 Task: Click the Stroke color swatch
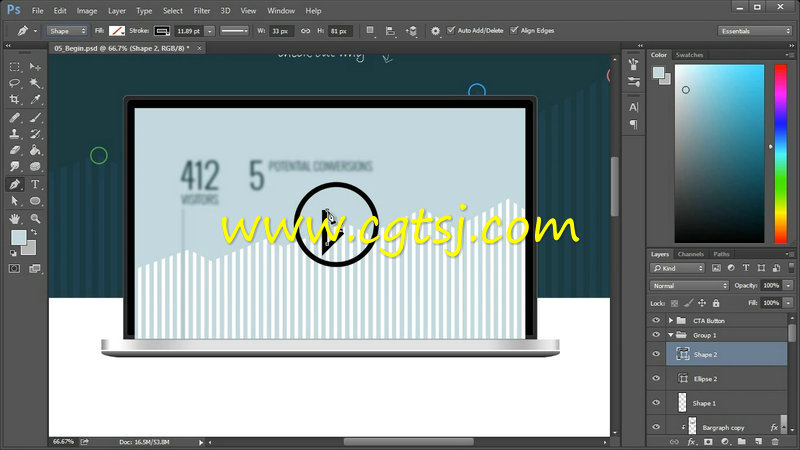coord(162,31)
